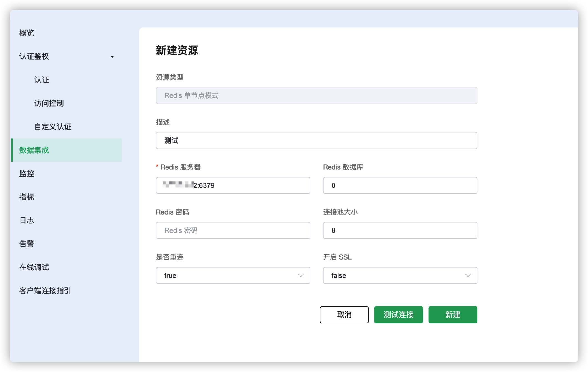Open 概览 in the sidebar
Image resolution: width=588 pixels, height=372 pixels.
tap(27, 33)
